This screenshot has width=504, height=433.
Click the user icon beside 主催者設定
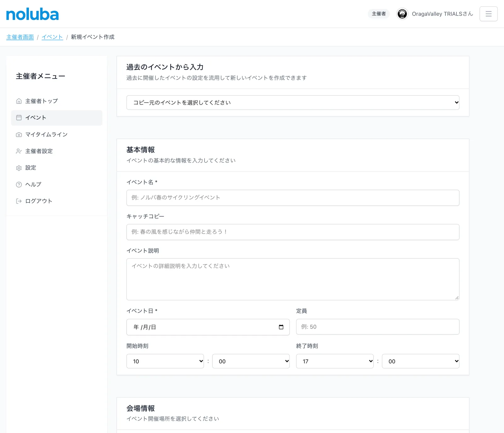click(x=19, y=151)
